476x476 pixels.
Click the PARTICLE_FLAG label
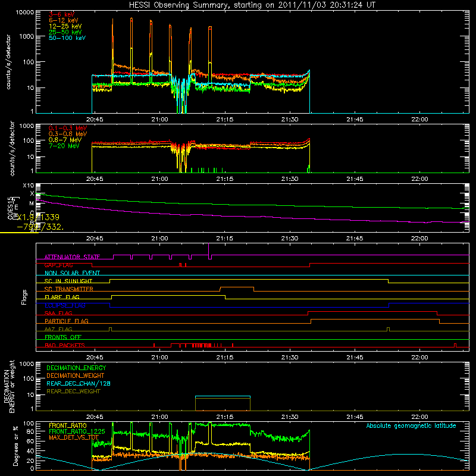[x=67, y=321]
